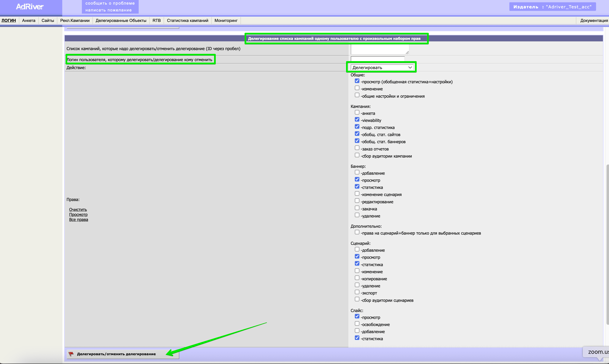Focus the user login input field
Viewport: 609px width, 364px height.
[378, 59]
